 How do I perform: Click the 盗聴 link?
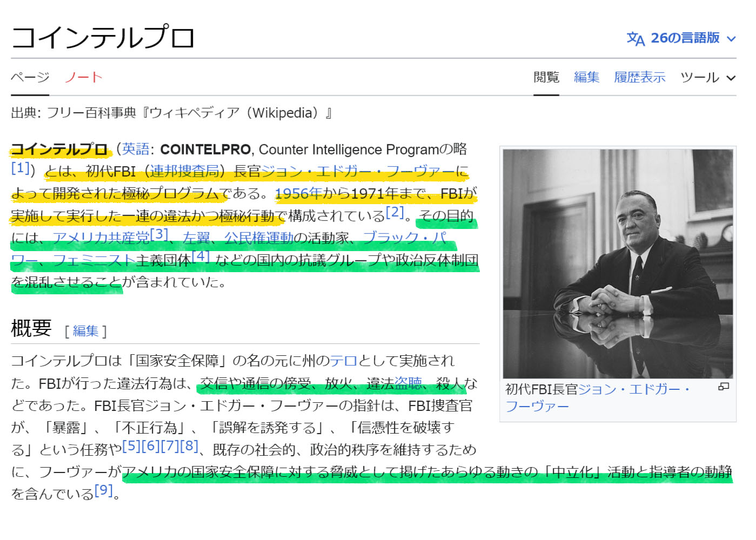coord(409,383)
